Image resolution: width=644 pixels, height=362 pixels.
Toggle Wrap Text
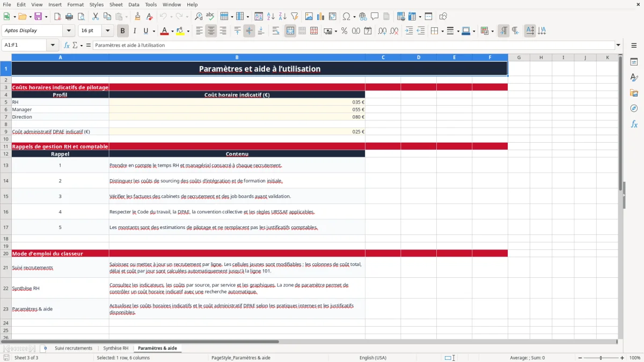click(275, 31)
